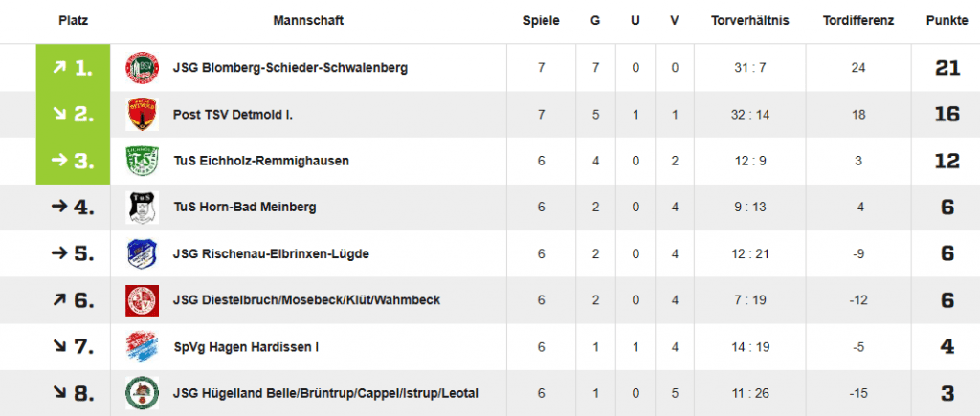The width and height of the screenshot is (980, 416).
Task: Open team page JSG Blomberg-Schieder-Schwalenberg
Action: tap(290, 68)
